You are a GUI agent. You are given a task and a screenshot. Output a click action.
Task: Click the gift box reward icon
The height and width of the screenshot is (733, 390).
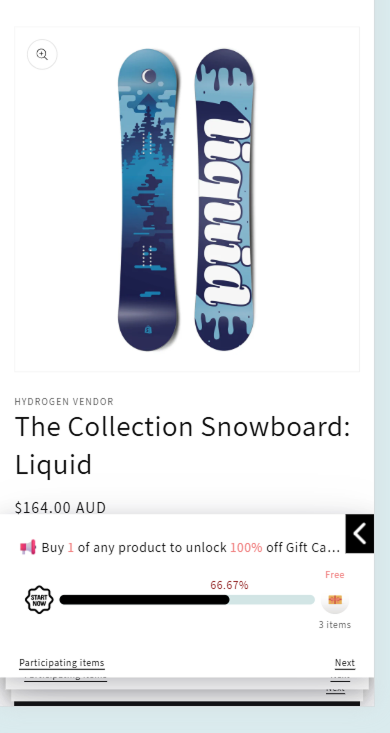(335, 600)
